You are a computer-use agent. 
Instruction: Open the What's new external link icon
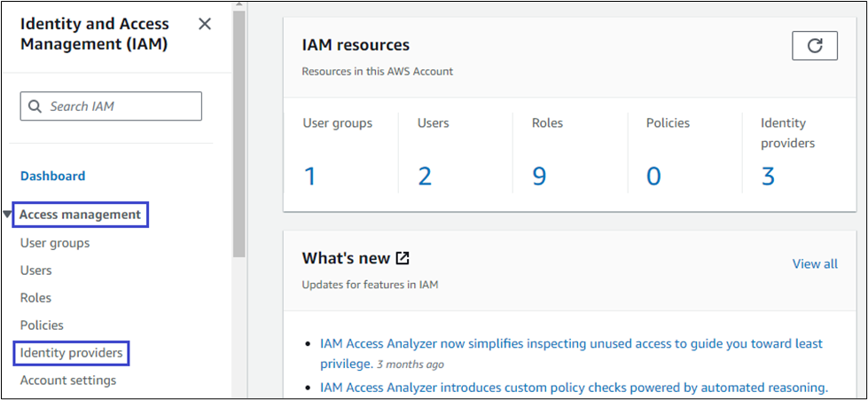[x=403, y=258]
